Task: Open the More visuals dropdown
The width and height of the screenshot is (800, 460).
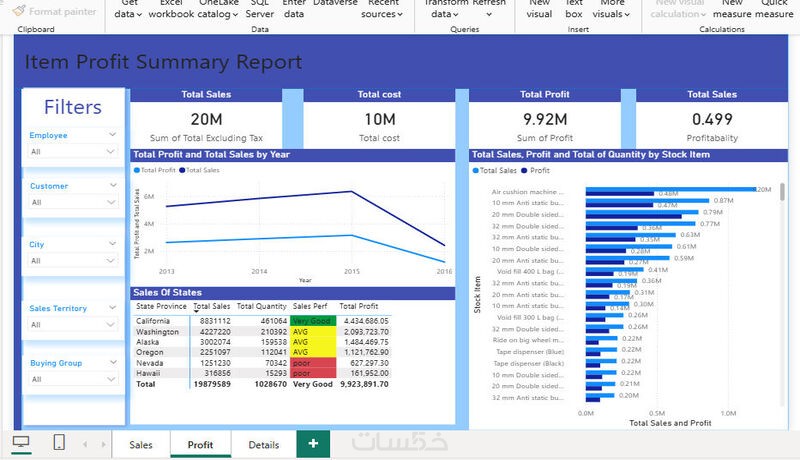Action: click(x=611, y=9)
